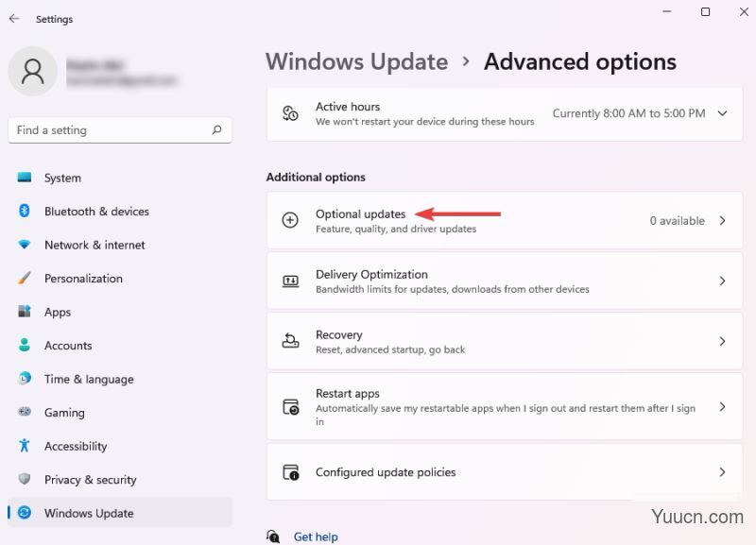Open Configured update policies chevron
Screen dimensions: 756x545
[722, 471]
